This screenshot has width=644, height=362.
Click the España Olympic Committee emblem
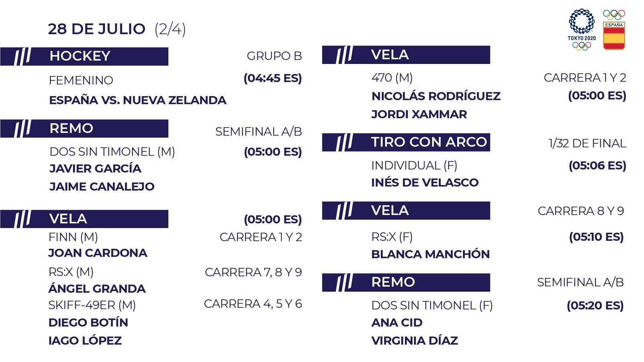[x=614, y=30]
